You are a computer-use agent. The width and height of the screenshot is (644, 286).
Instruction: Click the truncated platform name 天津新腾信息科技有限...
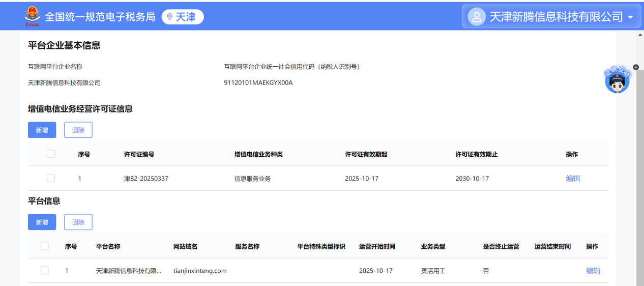click(129, 271)
